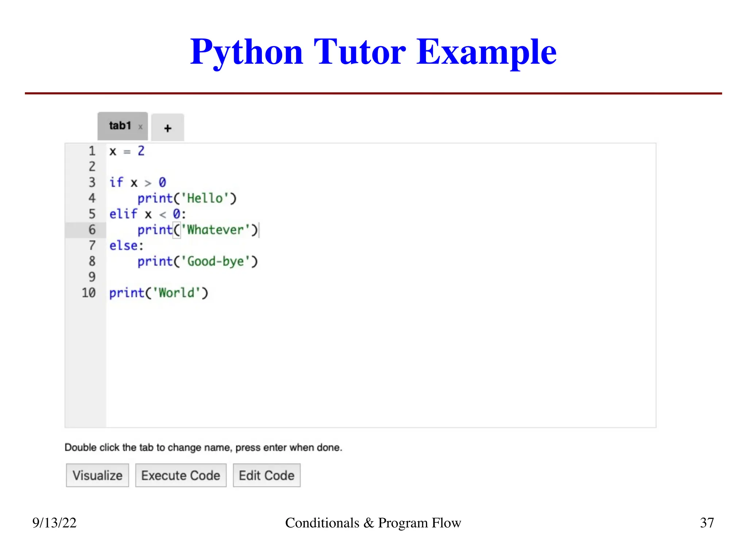Click line number 9 in the gutter
The height and width of the screenshot is (560, 747).
tap(92, 277)
